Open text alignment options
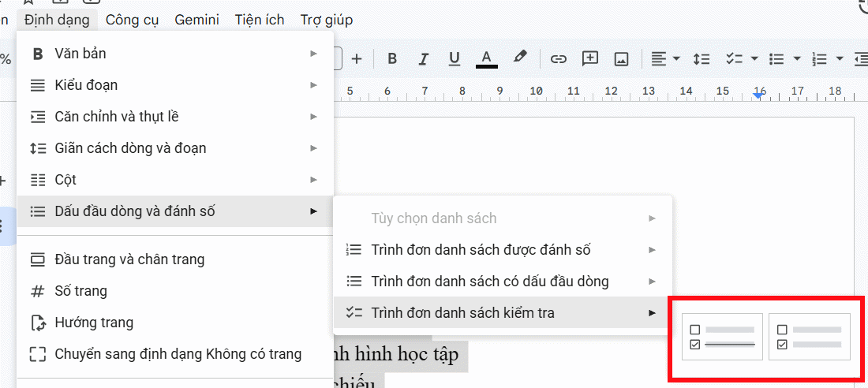868x388 pixels. tap(659, 58)
